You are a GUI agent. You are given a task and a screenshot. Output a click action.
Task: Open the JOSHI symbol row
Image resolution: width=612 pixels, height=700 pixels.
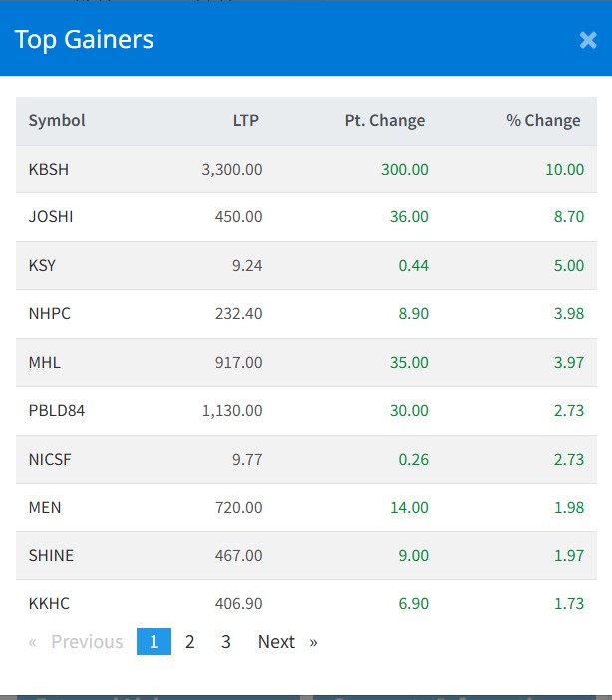pyautogui.click(x=51, y=217)
